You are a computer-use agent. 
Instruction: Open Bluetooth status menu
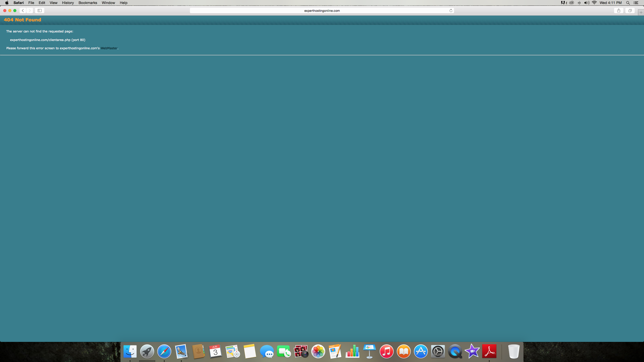[x=579, y=3]
